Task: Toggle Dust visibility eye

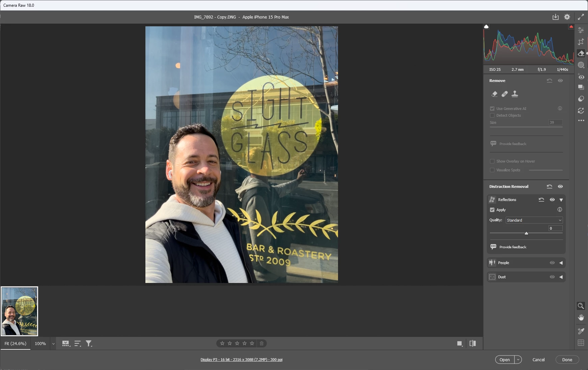Action: (552, 277)
